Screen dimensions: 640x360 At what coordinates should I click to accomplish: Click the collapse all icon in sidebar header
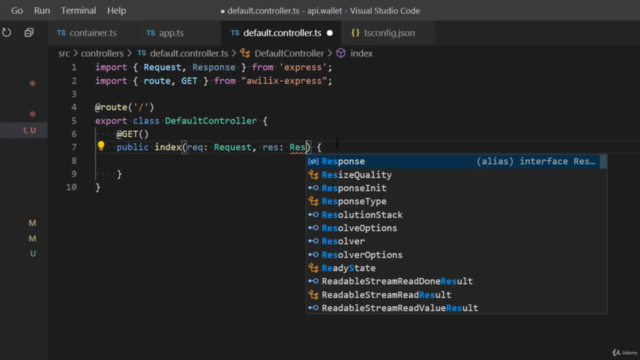click(29, 33)
